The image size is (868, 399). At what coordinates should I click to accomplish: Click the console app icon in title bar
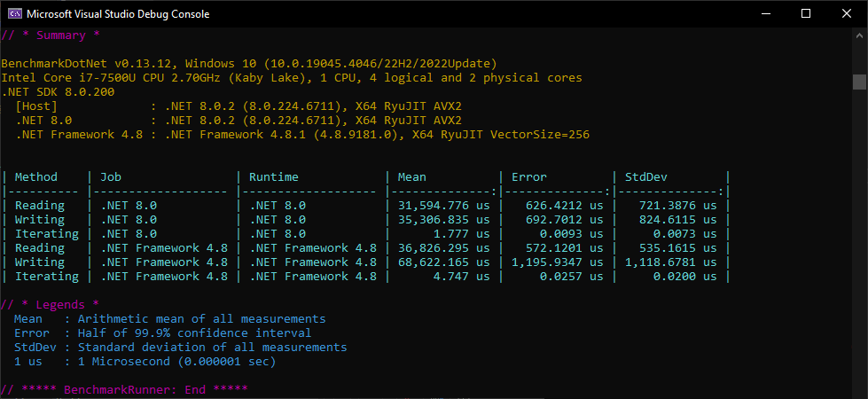13,14
